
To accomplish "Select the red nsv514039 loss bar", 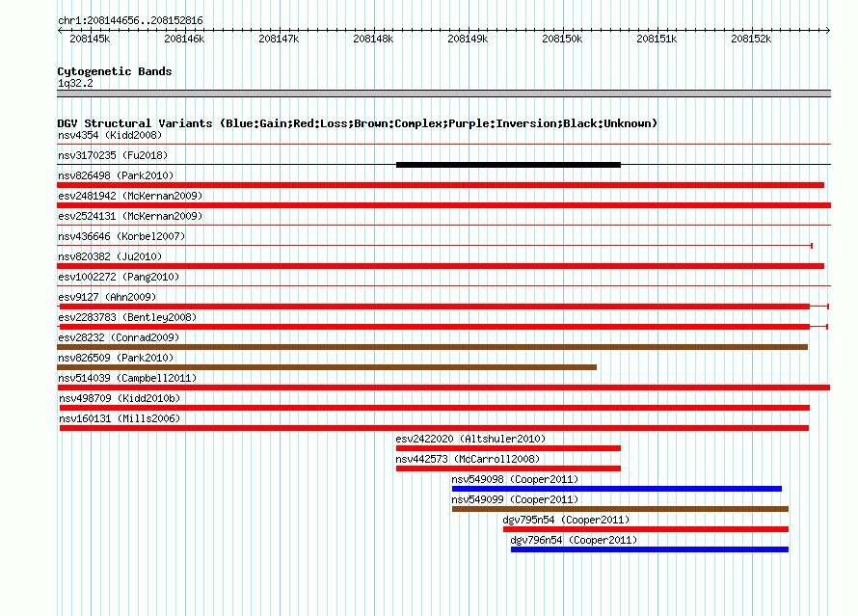I will click(x=443, y=388).
